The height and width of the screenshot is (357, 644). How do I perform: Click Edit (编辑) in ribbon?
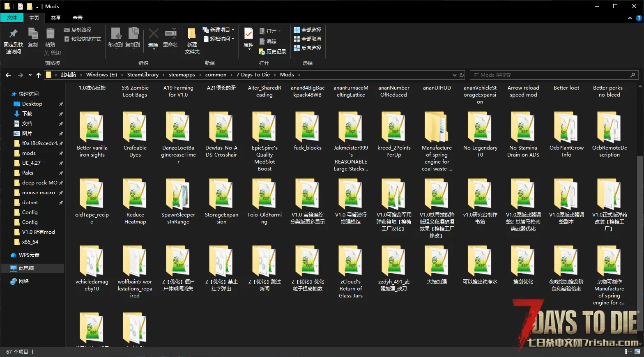click(x=268, y=41)
